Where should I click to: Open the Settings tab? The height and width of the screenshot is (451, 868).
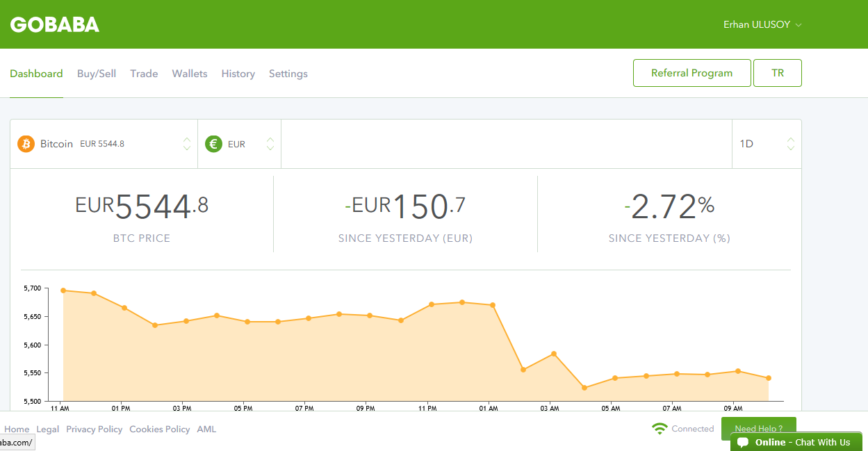pos(288,74)
